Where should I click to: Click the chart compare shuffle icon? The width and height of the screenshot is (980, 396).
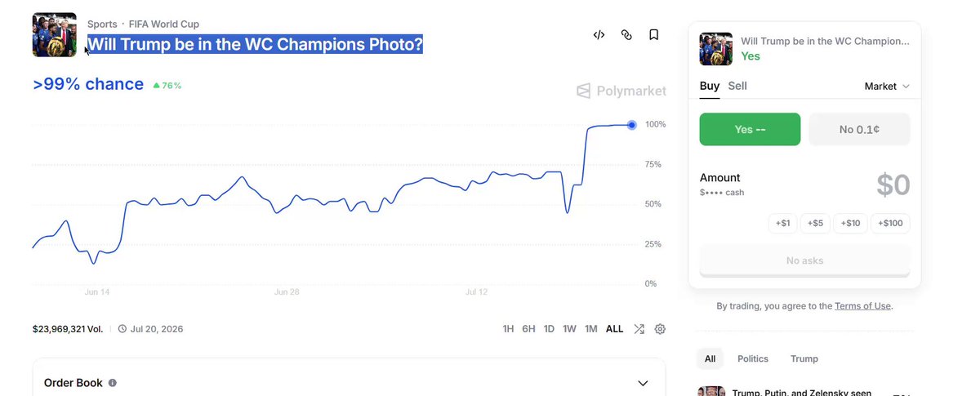639,329
